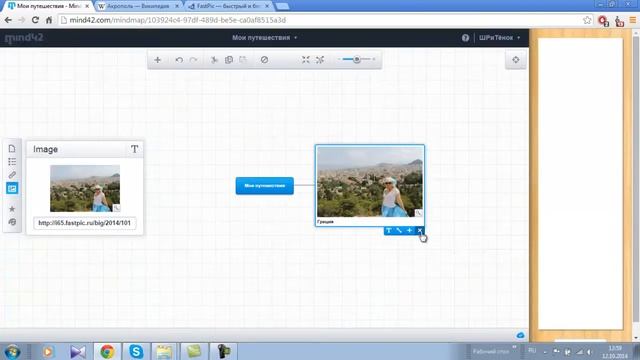Open Chrome from the taskbar
This screenshot has height=360, width=640.
point(107,351)
